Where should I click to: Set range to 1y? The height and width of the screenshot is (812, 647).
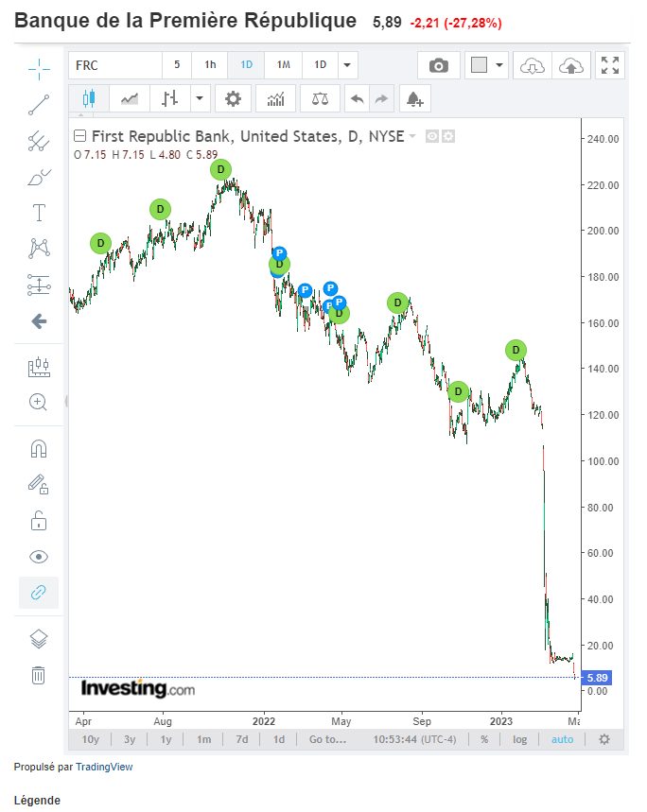[x=166, y=739]
